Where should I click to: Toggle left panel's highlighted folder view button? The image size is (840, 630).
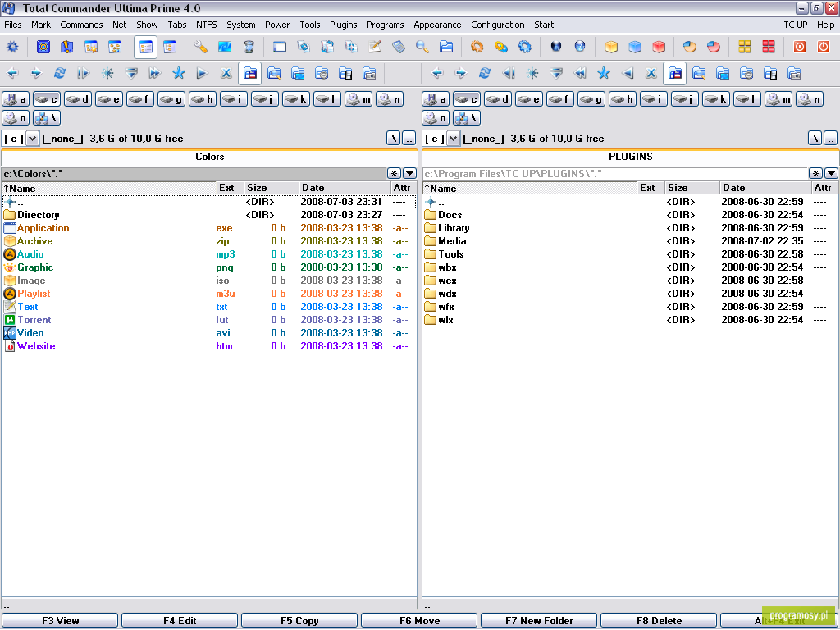click(x=249, y=73)
